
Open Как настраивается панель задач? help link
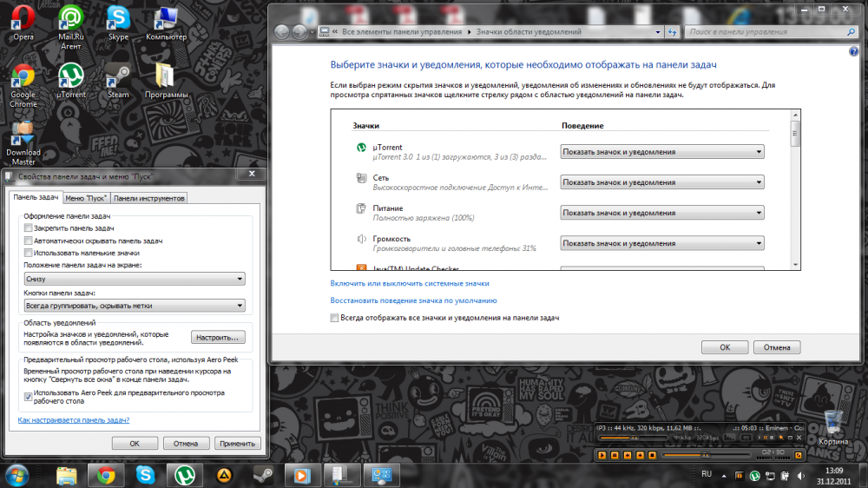tap(74, 420)
